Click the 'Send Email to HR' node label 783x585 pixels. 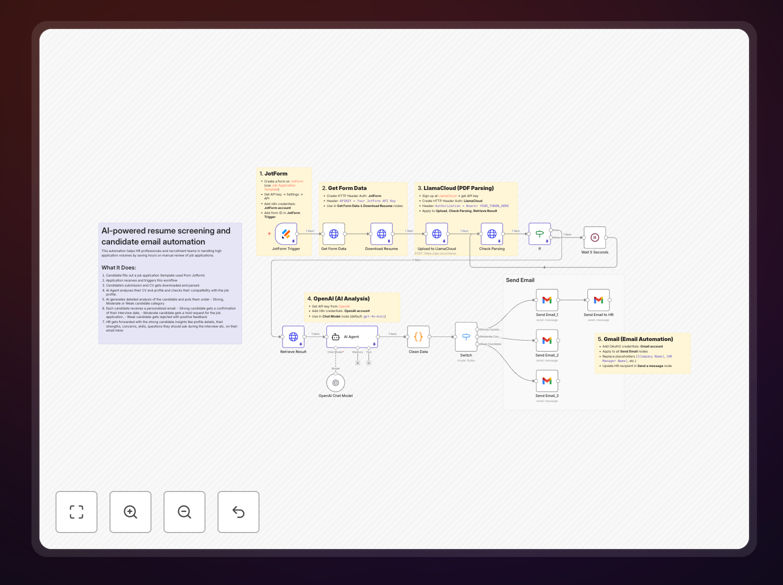point(598,315)
